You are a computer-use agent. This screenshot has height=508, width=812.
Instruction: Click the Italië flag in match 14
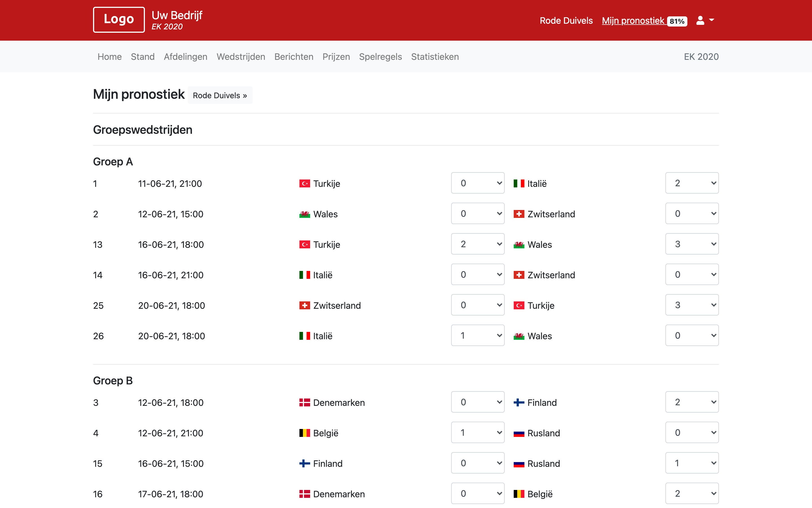[305, 275]
